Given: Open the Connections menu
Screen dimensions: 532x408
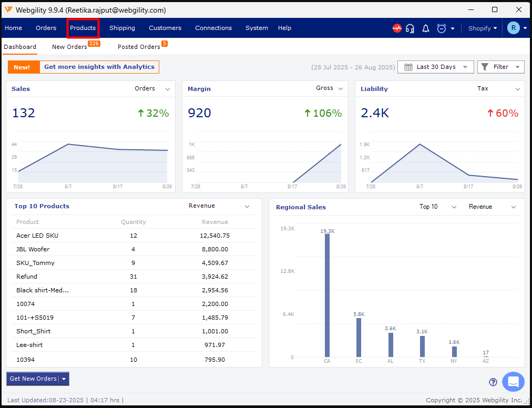Looking at the screenshot, I should (213, 28).
